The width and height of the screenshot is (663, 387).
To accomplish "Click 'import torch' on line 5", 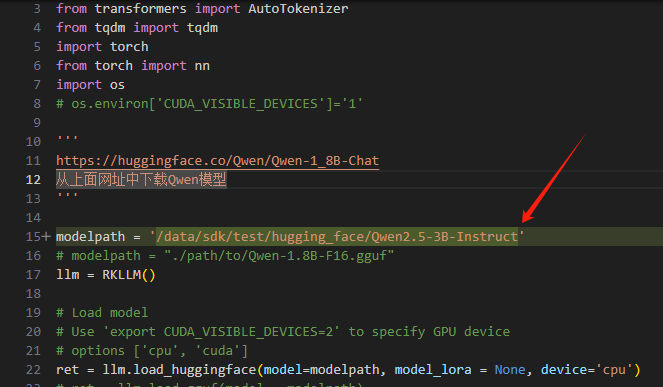I will click(102, 47).
